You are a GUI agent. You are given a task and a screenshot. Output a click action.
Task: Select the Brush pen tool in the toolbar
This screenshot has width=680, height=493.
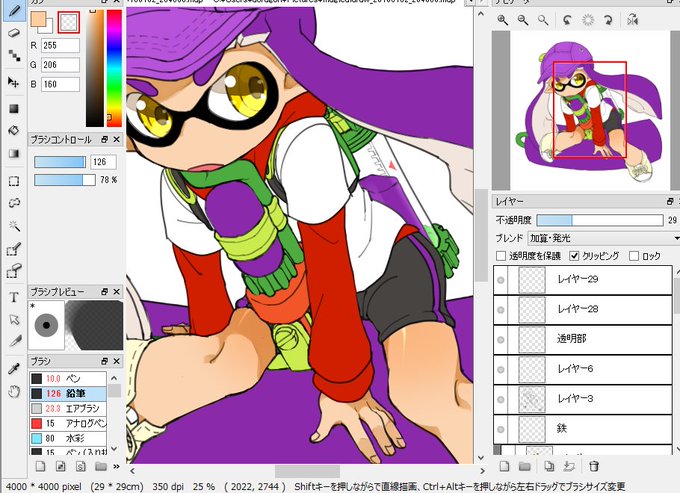14,10
